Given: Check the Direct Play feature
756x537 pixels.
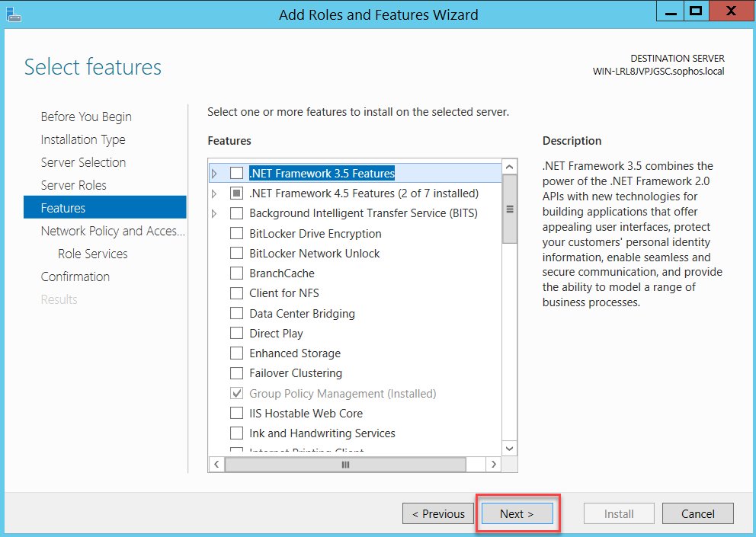Looking at the screenshot, I should [x=236, y=333].
